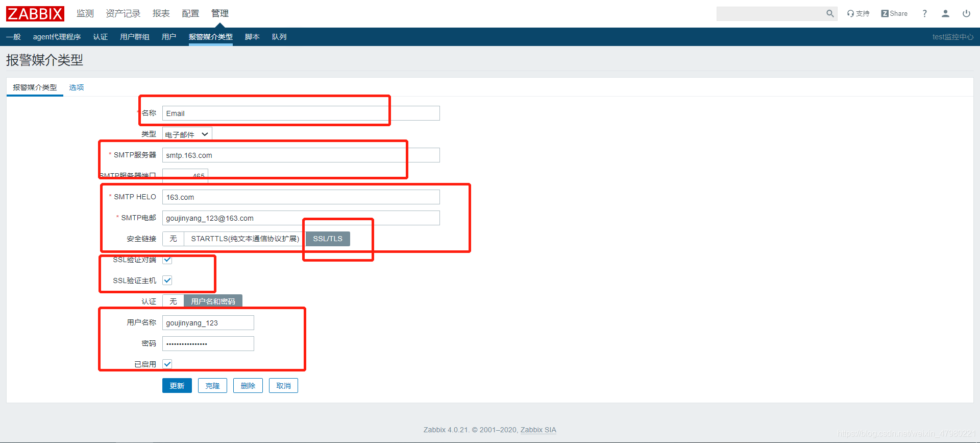Toggle SSL verify peer checkbox

(x=167, y=260)
